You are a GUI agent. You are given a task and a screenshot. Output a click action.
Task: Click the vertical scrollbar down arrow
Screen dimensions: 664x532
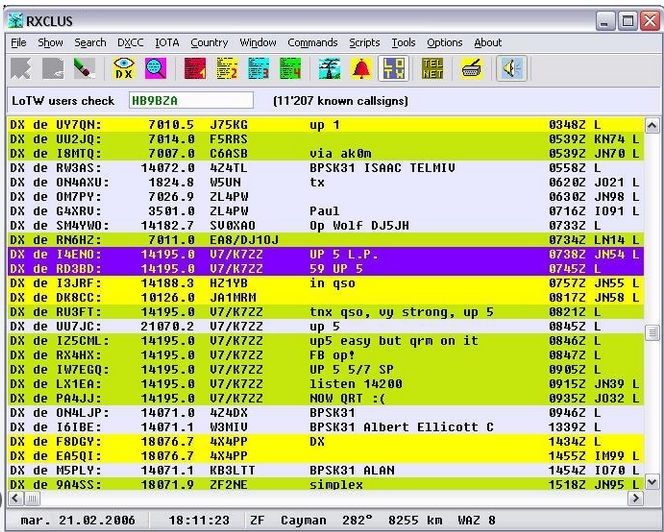tap(652, 483)
